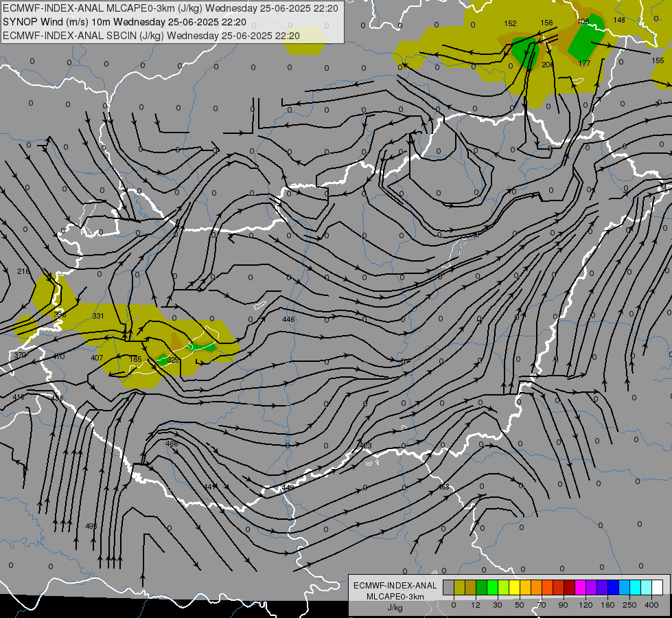Click the map value 165
672x618 pixels.
click(x=135, y=359)
